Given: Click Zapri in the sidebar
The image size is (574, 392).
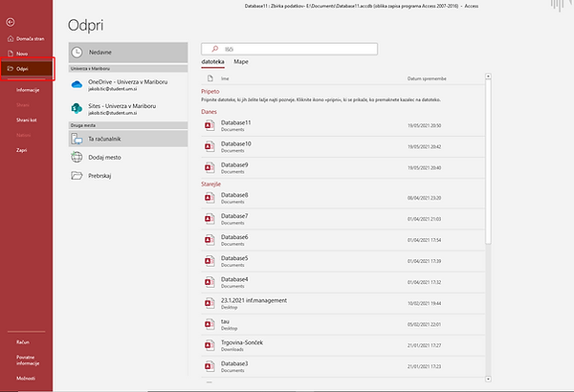Looking at the screenshot, I should pos(21,150).
